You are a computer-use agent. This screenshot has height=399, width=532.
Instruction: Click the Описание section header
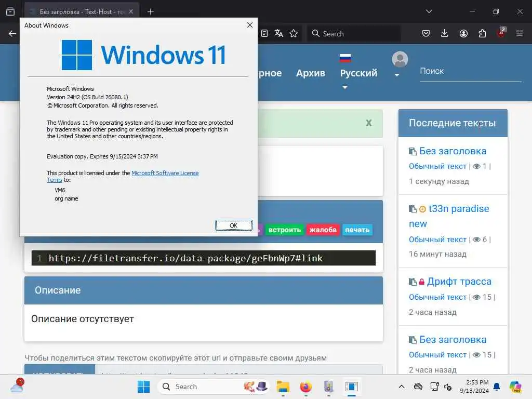pos(204,290)
